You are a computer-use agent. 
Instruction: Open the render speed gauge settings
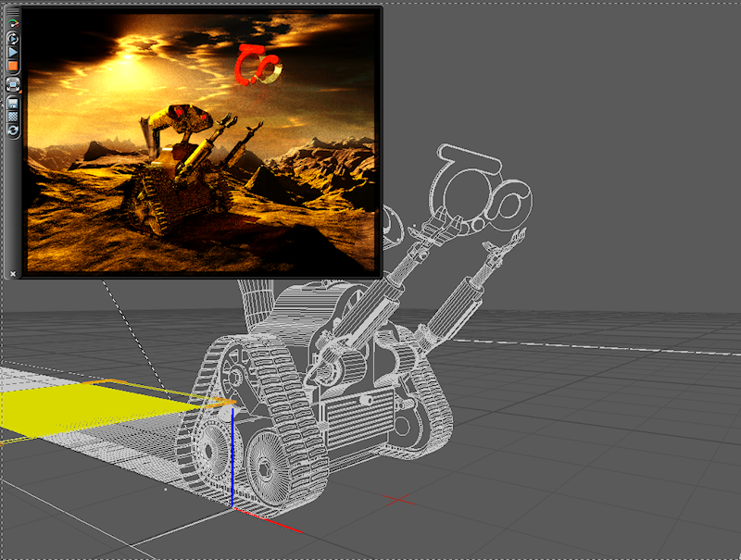13,23
